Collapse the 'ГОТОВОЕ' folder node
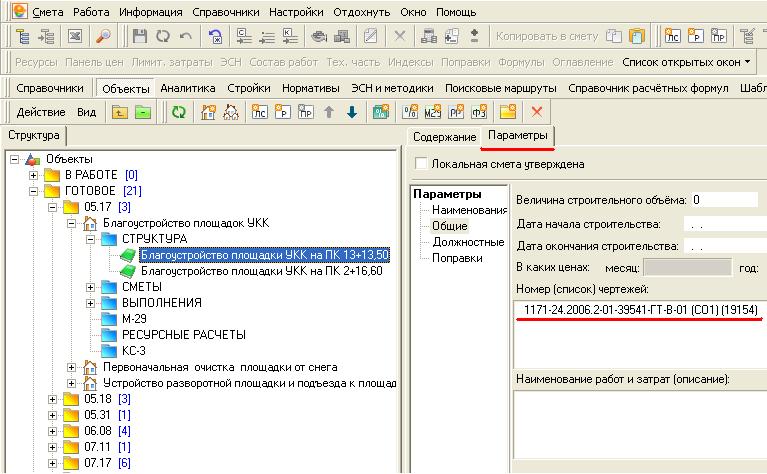Screen dimensions: 767x474 coord(33,191)
